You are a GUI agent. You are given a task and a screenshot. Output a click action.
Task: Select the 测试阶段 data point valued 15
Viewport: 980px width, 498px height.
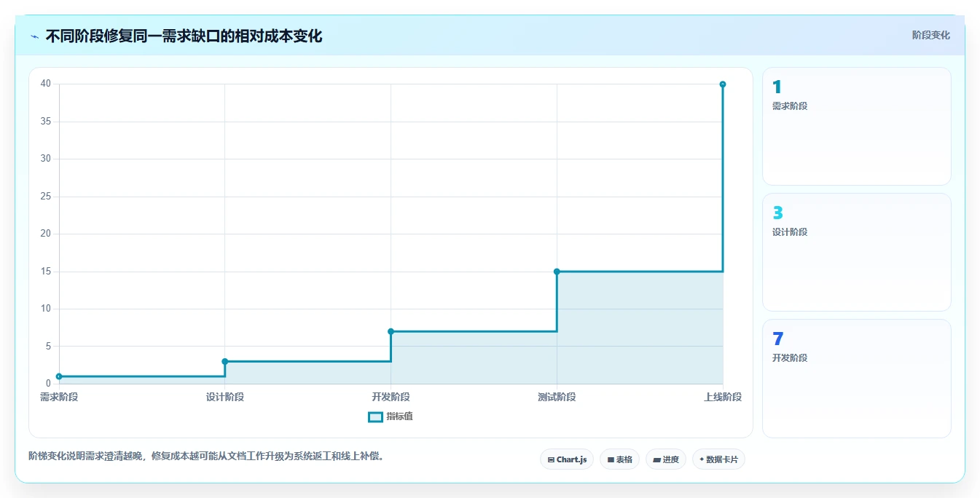pyautogui.click(x=557, y=272)
